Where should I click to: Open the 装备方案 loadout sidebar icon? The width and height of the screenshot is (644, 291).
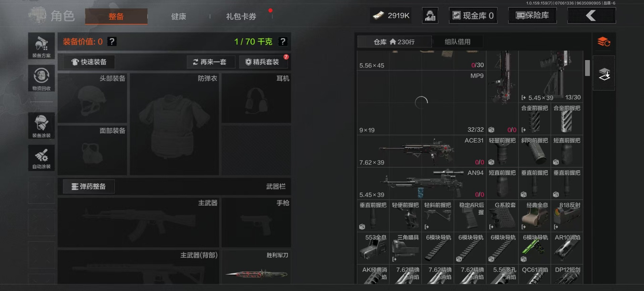pyautogui.click(x=41, y=46)
